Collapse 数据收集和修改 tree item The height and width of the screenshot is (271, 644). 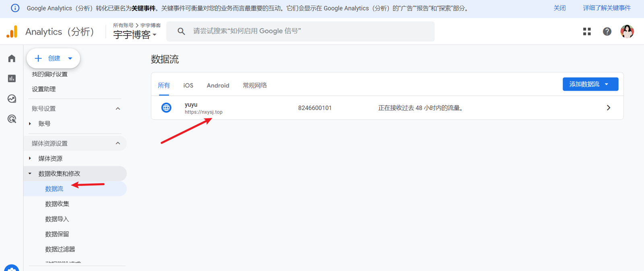[30, 174]
